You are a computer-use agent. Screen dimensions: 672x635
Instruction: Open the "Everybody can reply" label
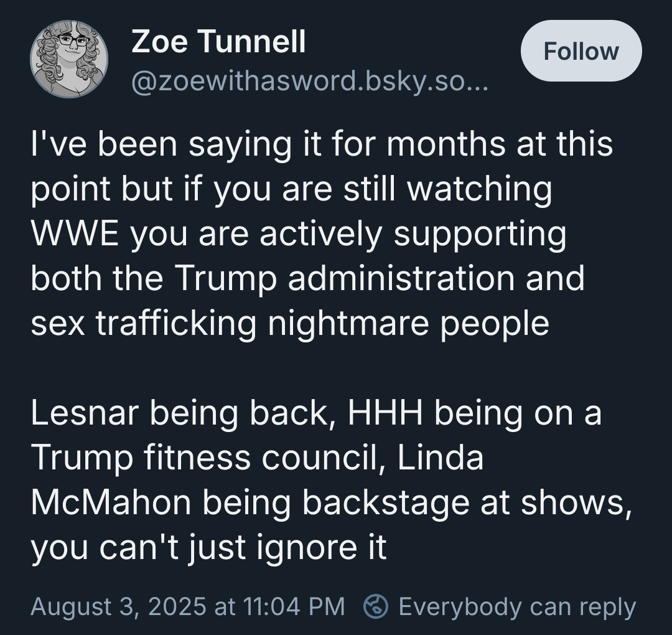click(x=517, y=606)
